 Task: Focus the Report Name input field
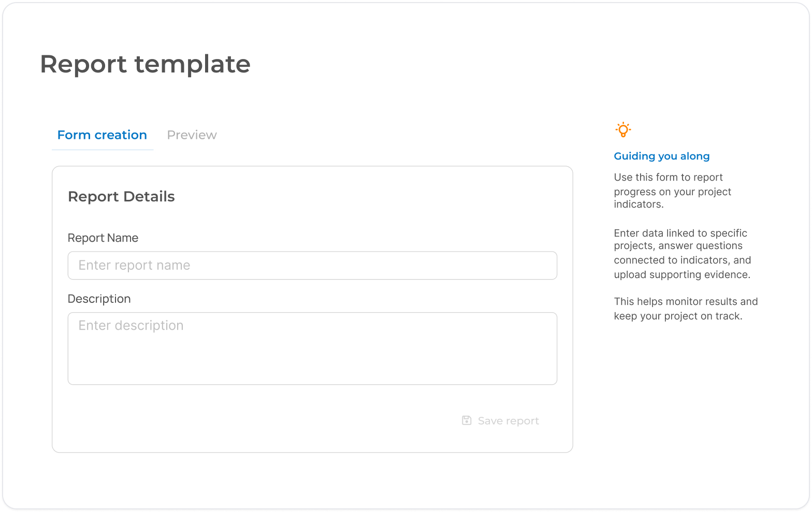(312, 266)
